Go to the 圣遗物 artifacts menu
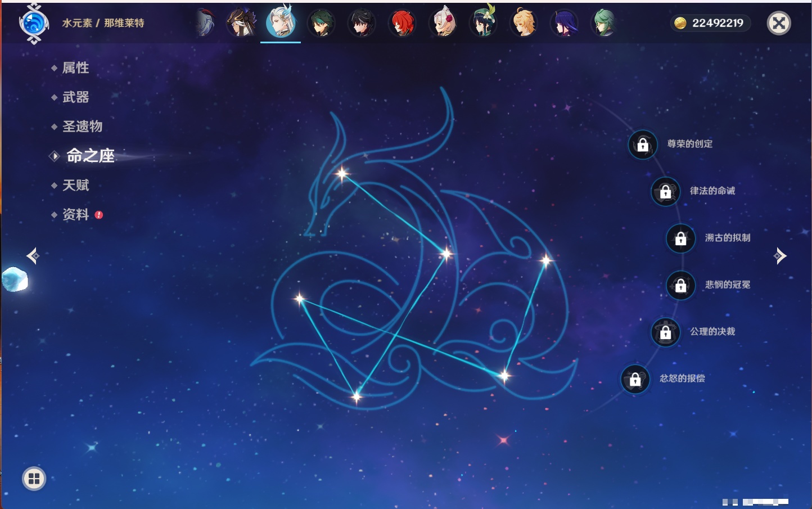Viewport: 812px width, 509px height. (x=82, y=127)
